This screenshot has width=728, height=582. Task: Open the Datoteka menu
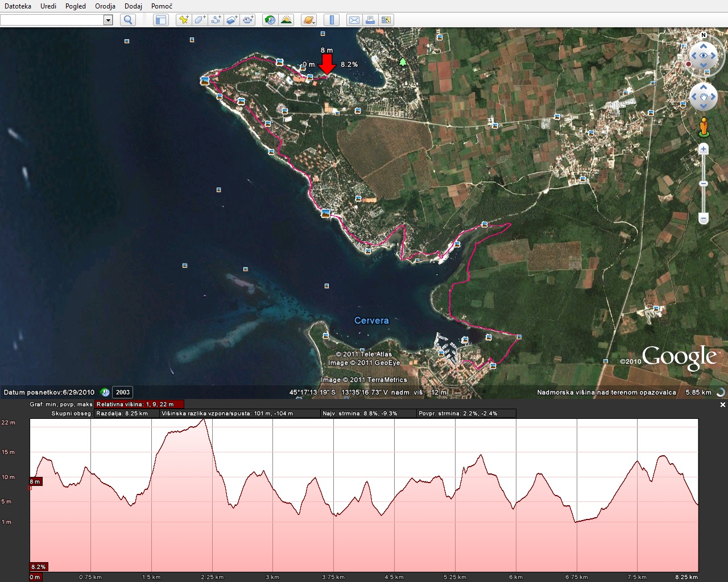pos(18,6)
